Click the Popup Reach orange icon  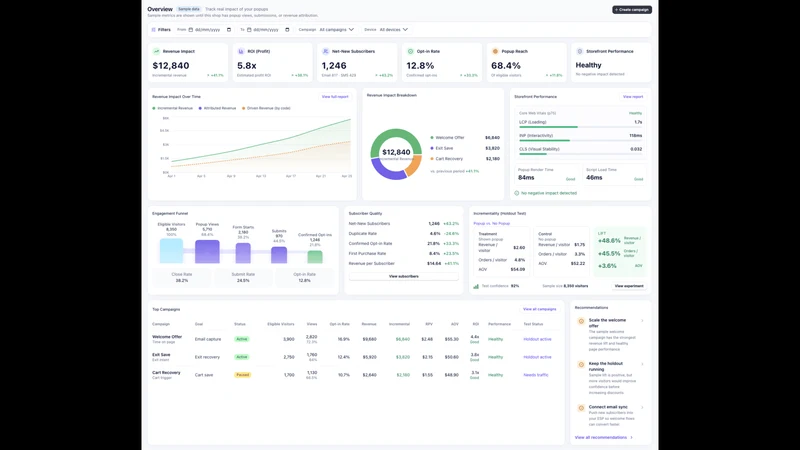click(495, 52)
